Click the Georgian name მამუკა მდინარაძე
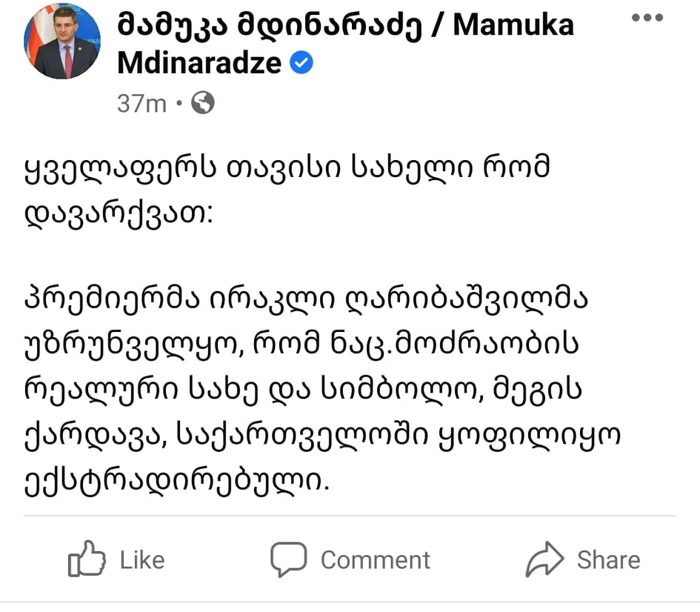This screenshot has width=700, height=612. pyautogui.click(x=270, y=25)
